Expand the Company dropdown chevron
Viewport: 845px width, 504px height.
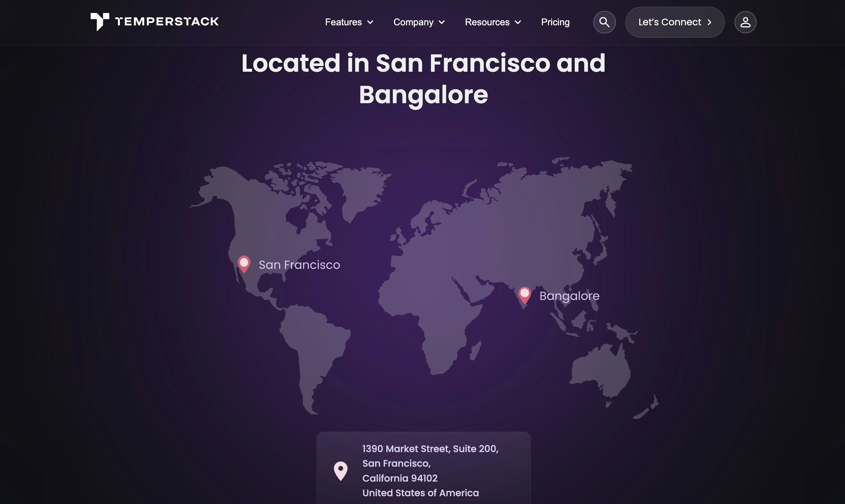(442, 22)
